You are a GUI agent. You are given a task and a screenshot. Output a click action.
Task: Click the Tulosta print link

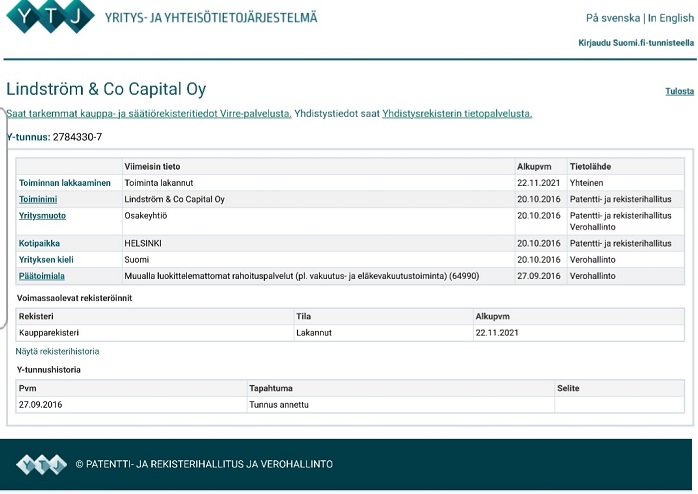(679, 91)
